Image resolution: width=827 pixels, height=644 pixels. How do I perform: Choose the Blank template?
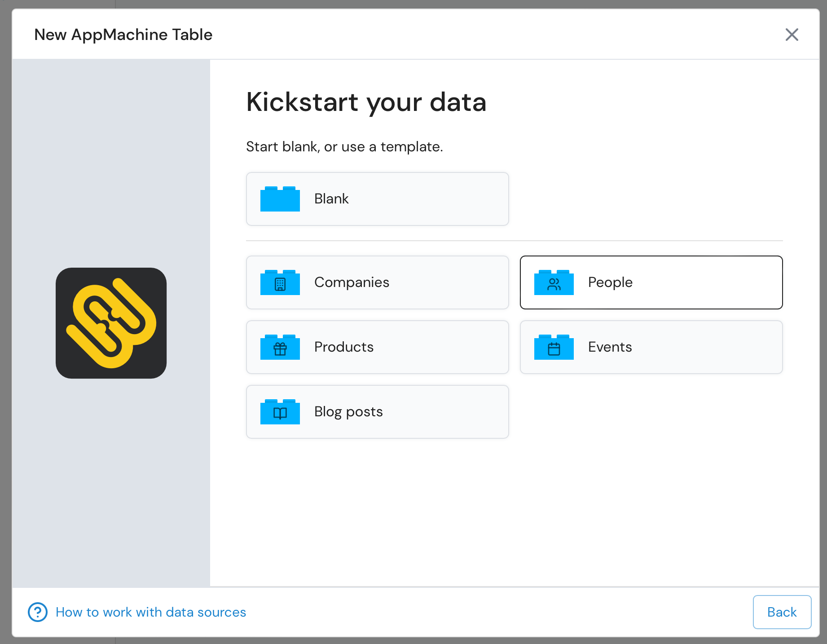coord(377,199)
